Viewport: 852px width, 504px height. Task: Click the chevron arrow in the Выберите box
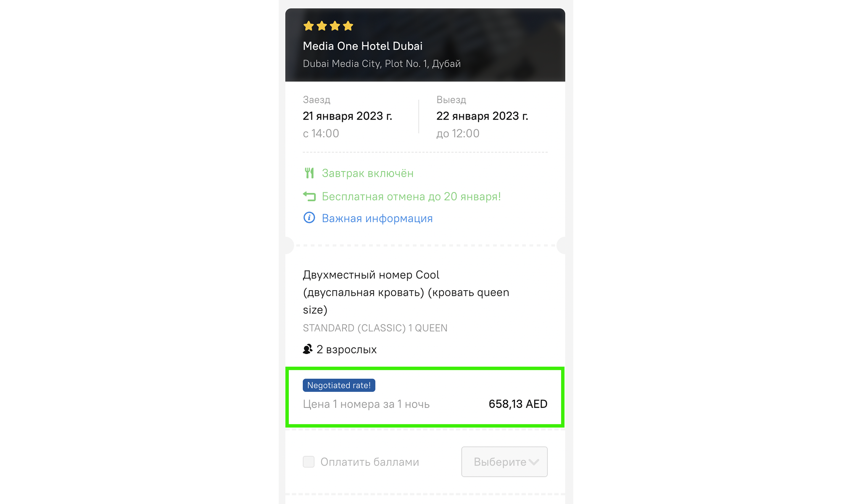[534, 462]
